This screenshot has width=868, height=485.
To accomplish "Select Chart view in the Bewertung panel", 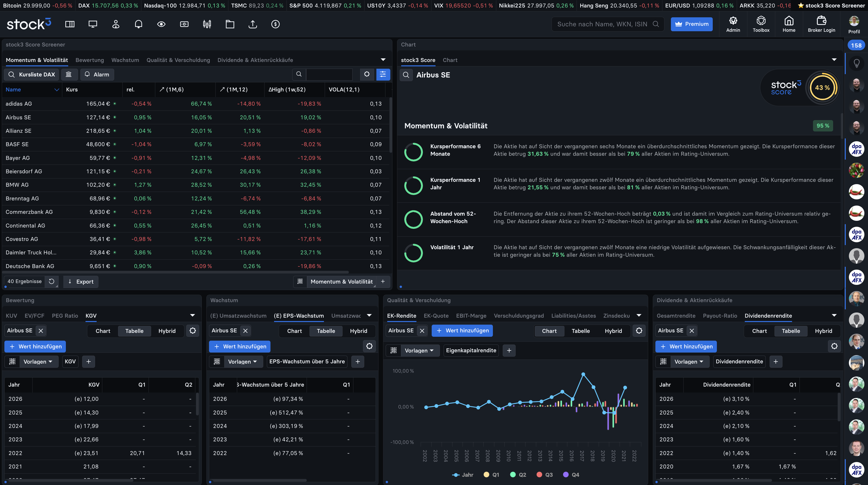I will (103, 331).
